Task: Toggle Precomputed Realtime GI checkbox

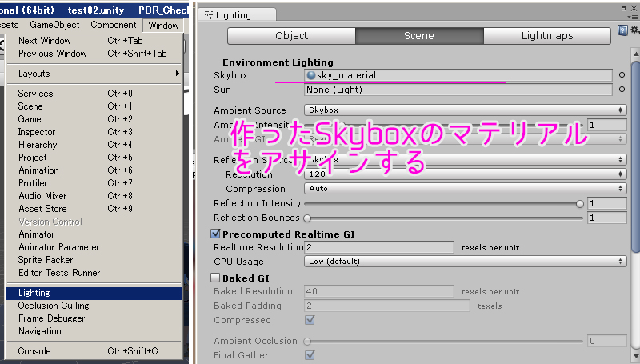Action: (215, 234)
